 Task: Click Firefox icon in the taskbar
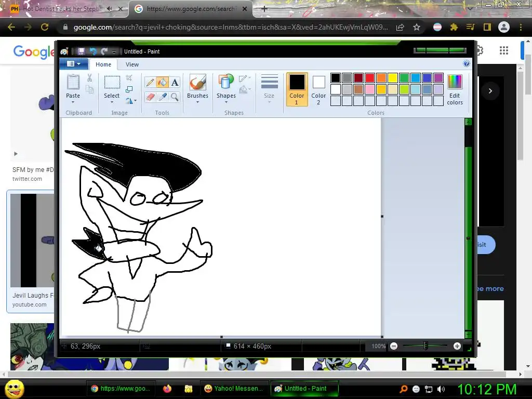[x=167, y=389]
